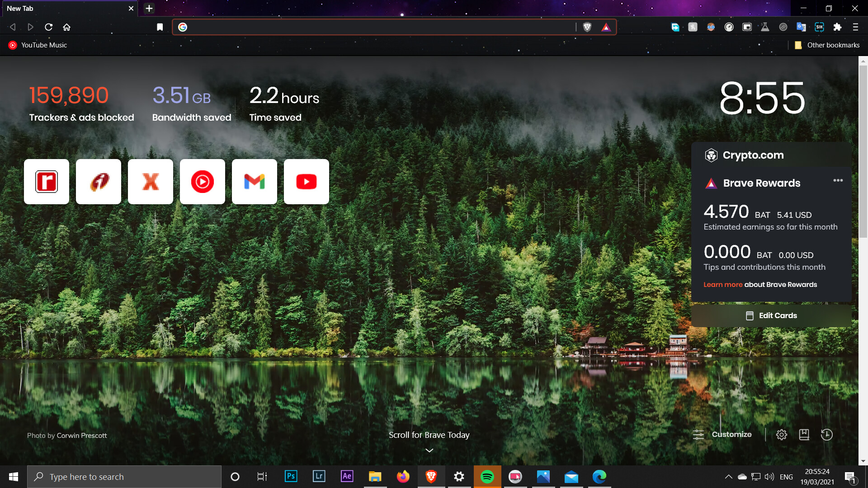This screenshot has width=868, height=488.
Task: Click the Edit Cards button
Action: 771,315
